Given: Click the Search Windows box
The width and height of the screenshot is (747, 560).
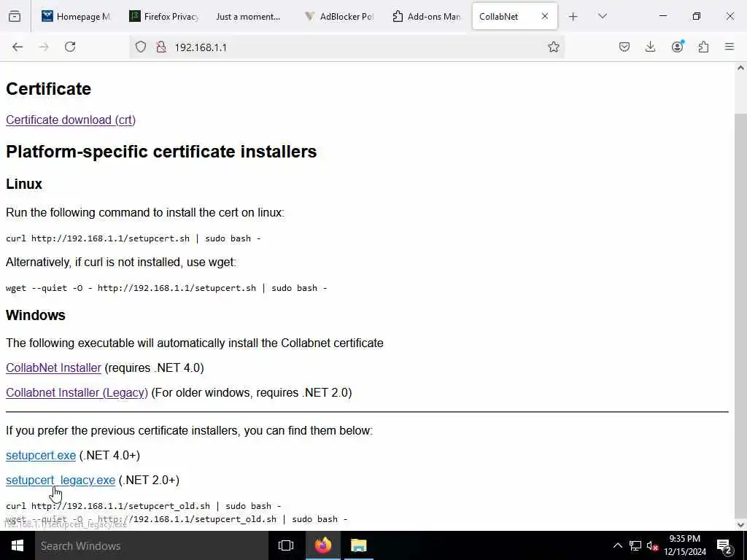Looking at the screenshot, I should (x=152, y=545).
